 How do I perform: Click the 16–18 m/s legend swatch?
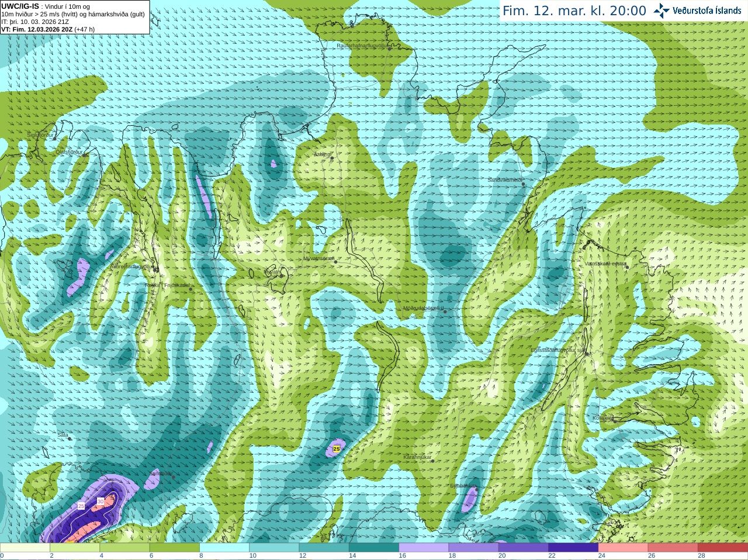click(424, 548)
